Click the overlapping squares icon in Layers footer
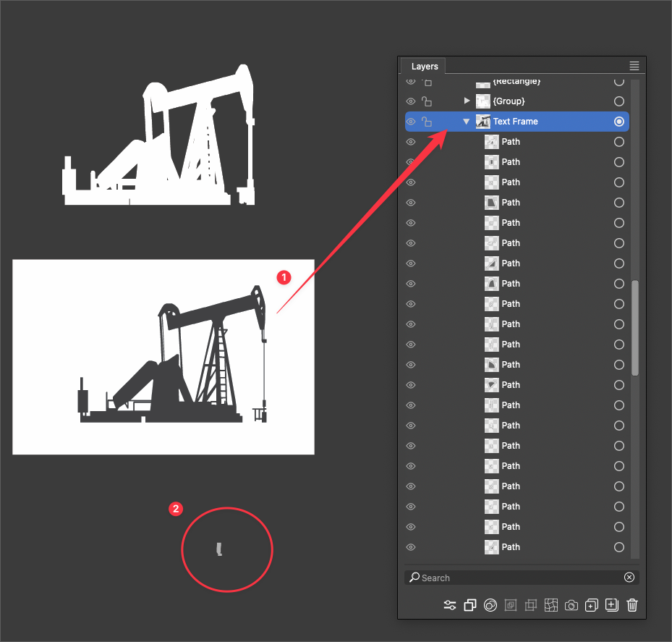Image resolution: width=672 pixels, height=642 pixels. pyautogui.click(x=470, y=605)
